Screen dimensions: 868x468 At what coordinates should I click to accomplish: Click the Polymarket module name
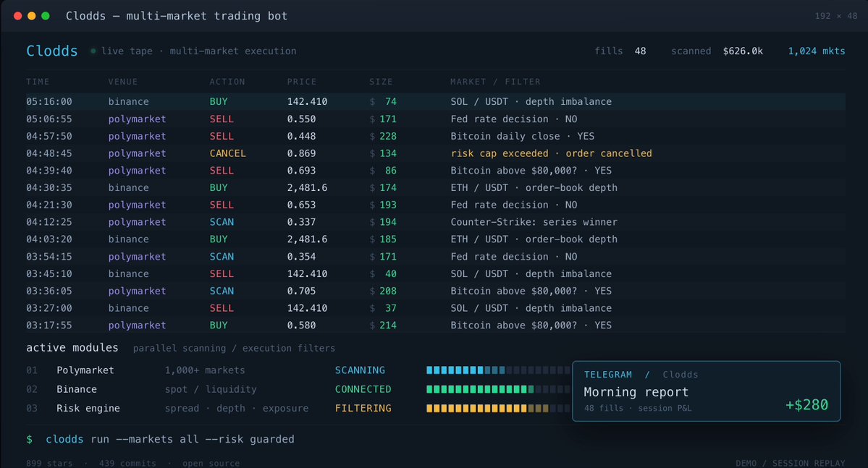coord(85,370)
